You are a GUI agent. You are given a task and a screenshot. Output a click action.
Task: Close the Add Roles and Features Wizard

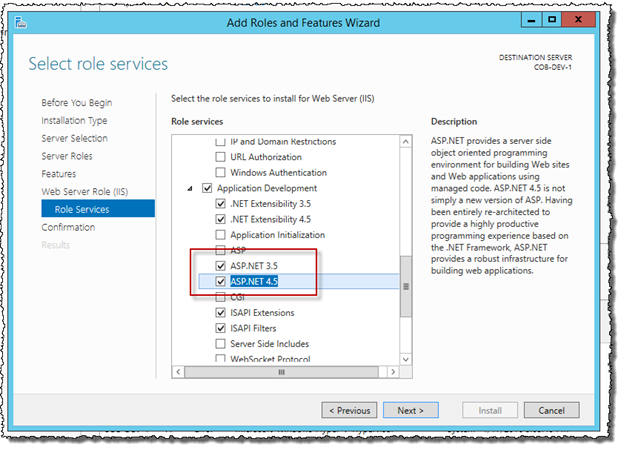(x=578, y=20)
